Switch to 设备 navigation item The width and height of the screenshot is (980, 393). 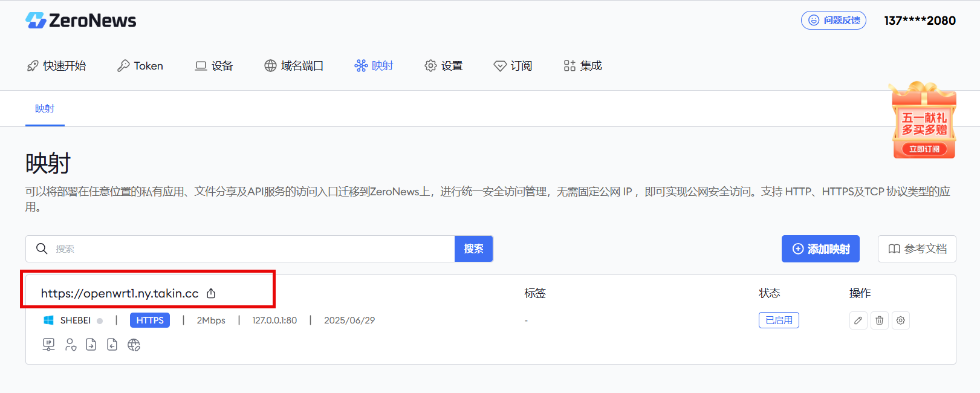(214, 66)
